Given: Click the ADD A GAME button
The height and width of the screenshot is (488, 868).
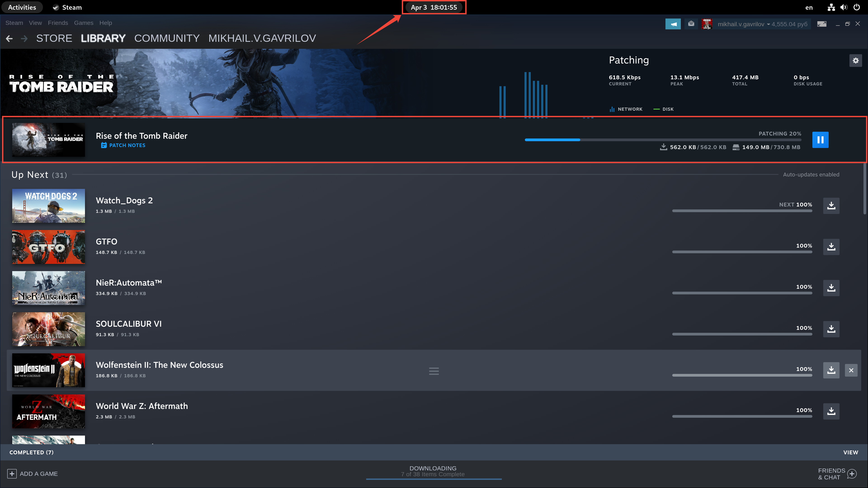Looking at the screenshot, I should click(x=33, y=474).
